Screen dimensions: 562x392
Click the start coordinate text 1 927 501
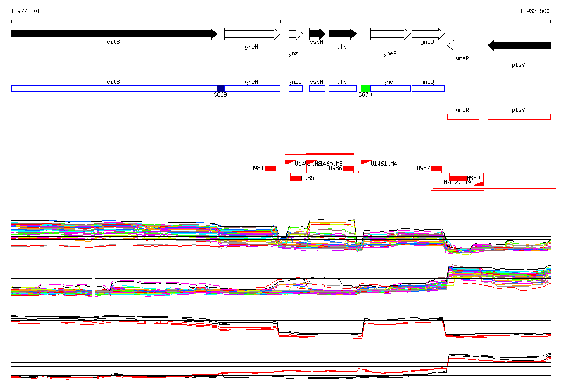25,11
